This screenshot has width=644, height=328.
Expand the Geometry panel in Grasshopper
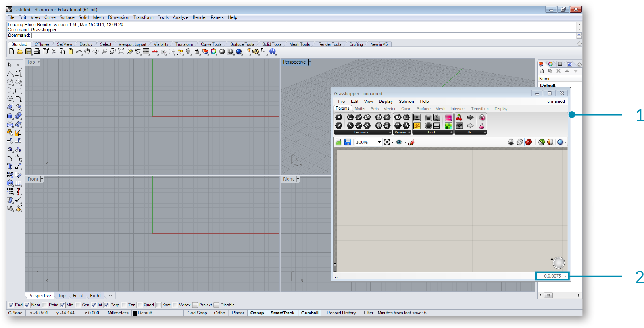click(x=390, y=132)
